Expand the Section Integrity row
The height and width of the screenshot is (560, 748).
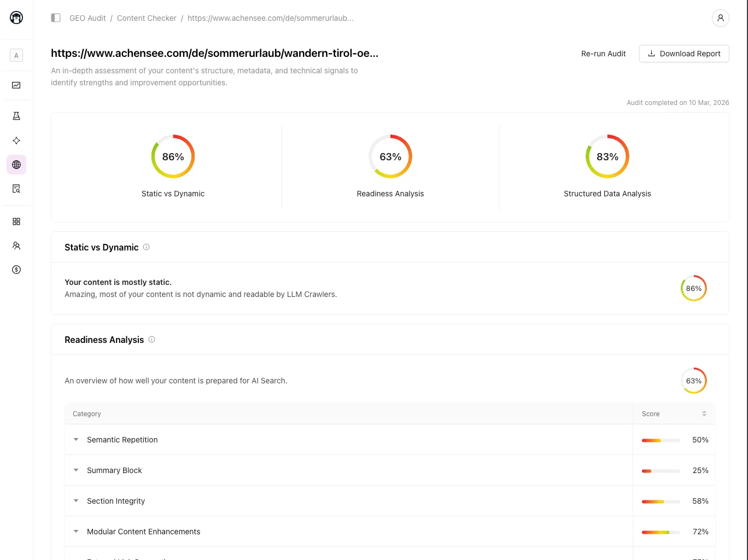click(x=76, y=501)
